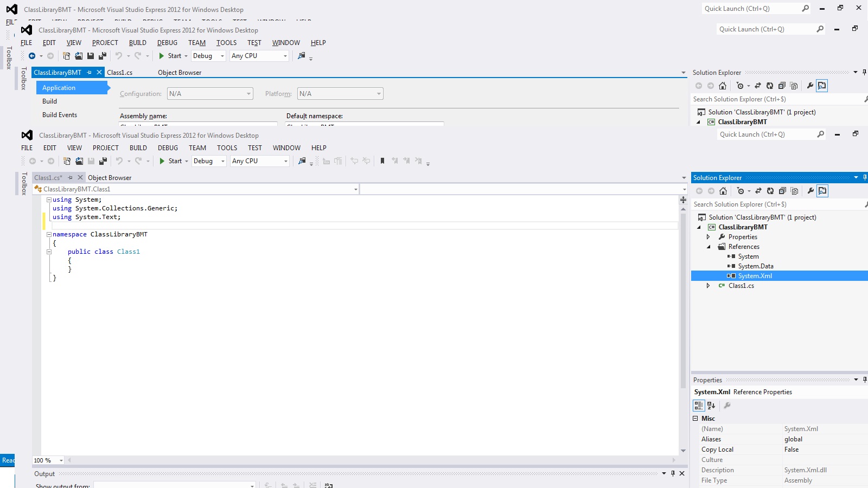Close the Output panel
The width and height of the screenshot is (868, 488).
pyautogui.click(x=682, y=473)
